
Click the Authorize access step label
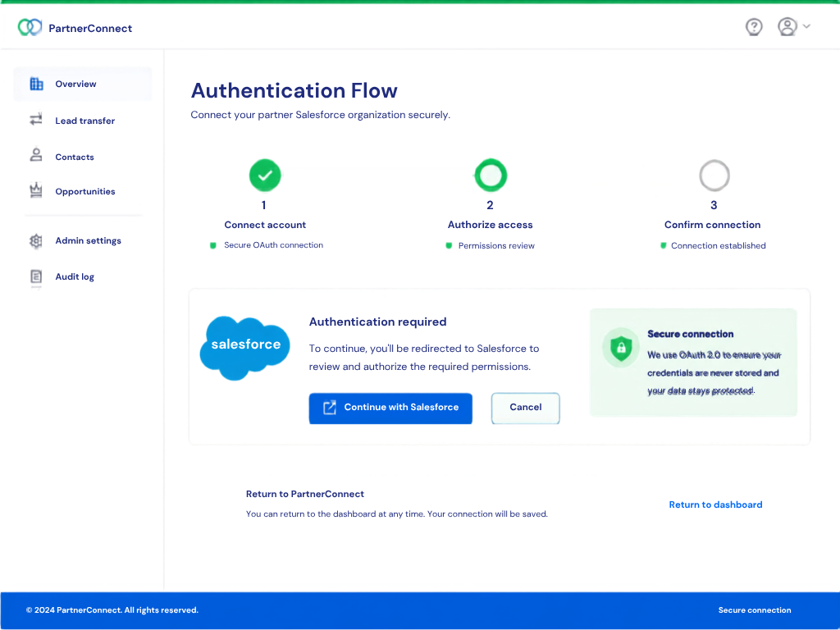(491, 225)
